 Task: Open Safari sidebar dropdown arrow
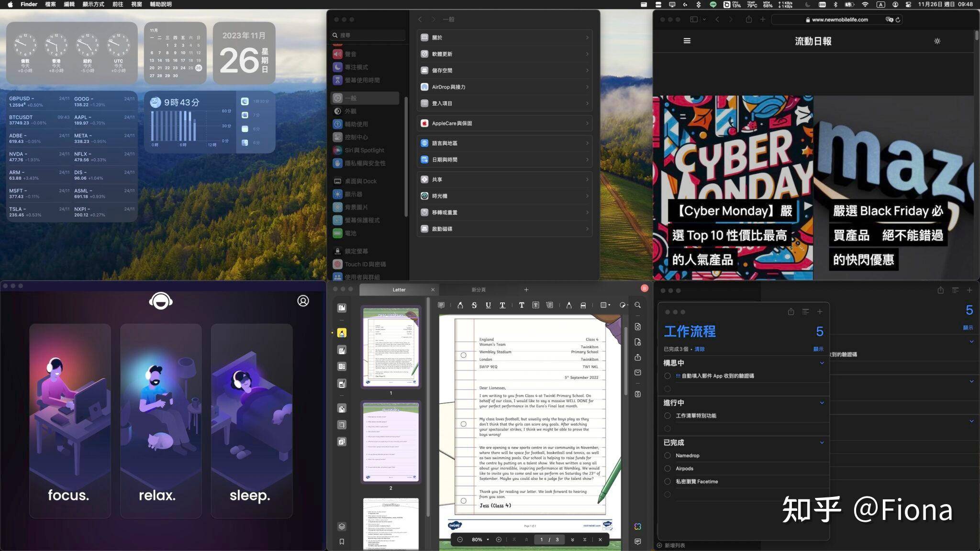pos(704,20)
